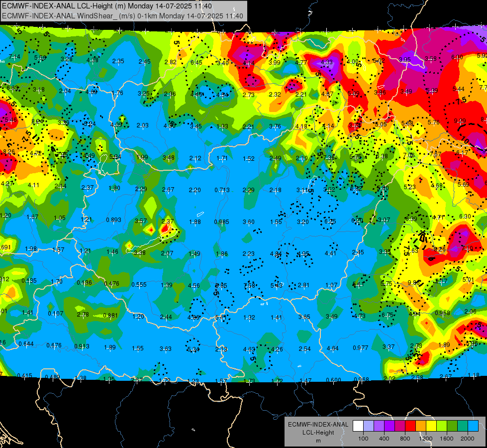Click the wind shear value 0.713
This screenshot has width=487, height=448.
point(222,190)
